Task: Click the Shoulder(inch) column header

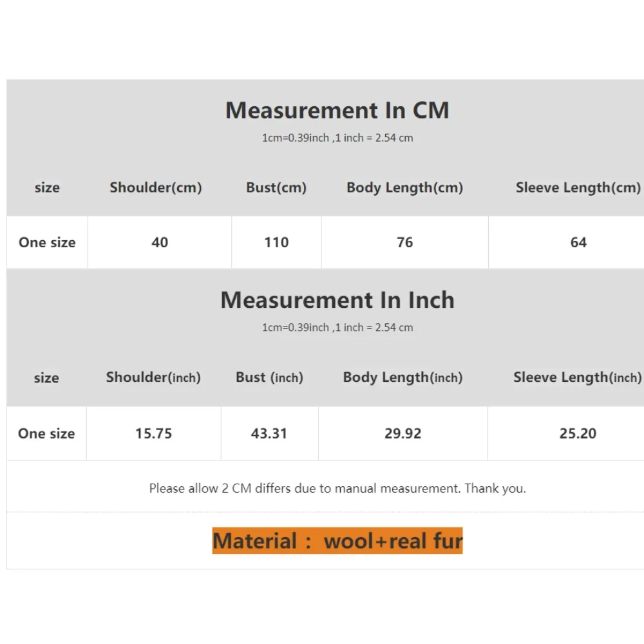Action: point(153,378)
